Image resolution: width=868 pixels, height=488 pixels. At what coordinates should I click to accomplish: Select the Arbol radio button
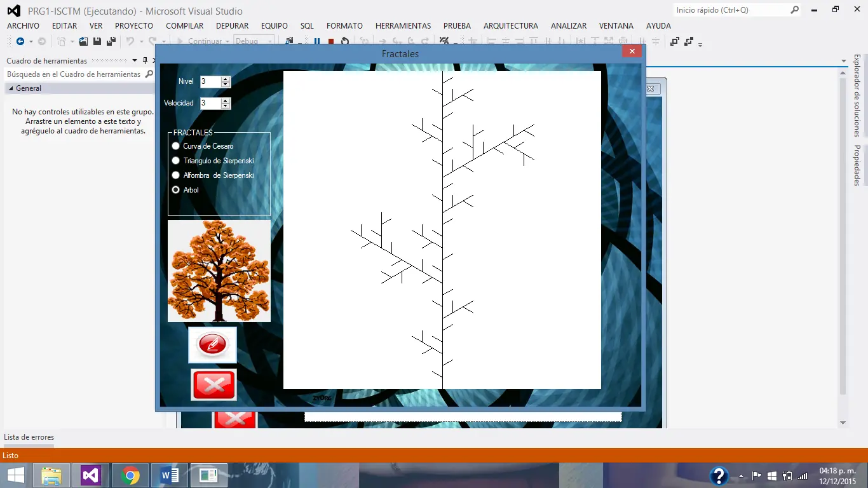click(x=176, y=190)
